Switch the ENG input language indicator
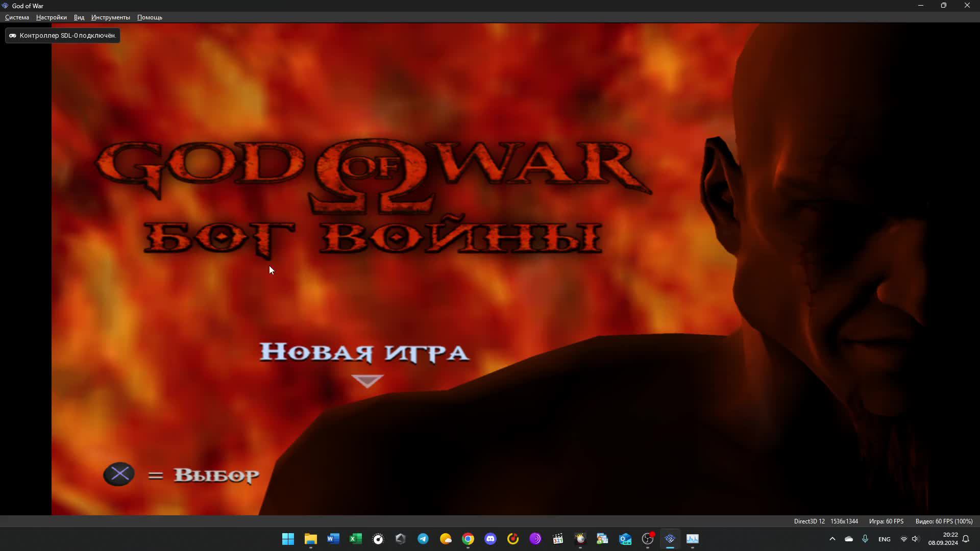Viewport: 980px width, 551px height. [x=885, y=539]
